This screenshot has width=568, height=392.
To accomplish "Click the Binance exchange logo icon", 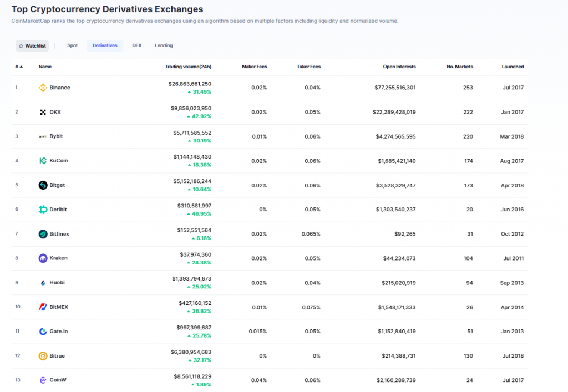I will click(43, 88).
